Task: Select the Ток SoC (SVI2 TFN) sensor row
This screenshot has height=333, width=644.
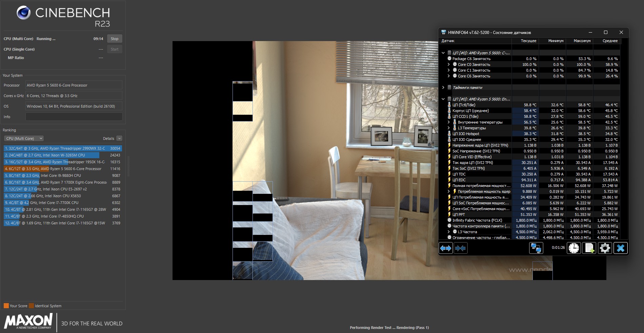Action: pos(530,168)
